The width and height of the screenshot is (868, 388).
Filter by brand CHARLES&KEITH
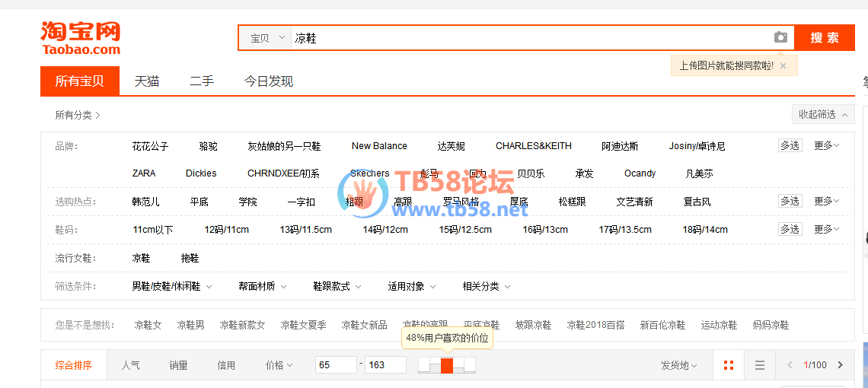pyautogui.click(x=534, y=146)
